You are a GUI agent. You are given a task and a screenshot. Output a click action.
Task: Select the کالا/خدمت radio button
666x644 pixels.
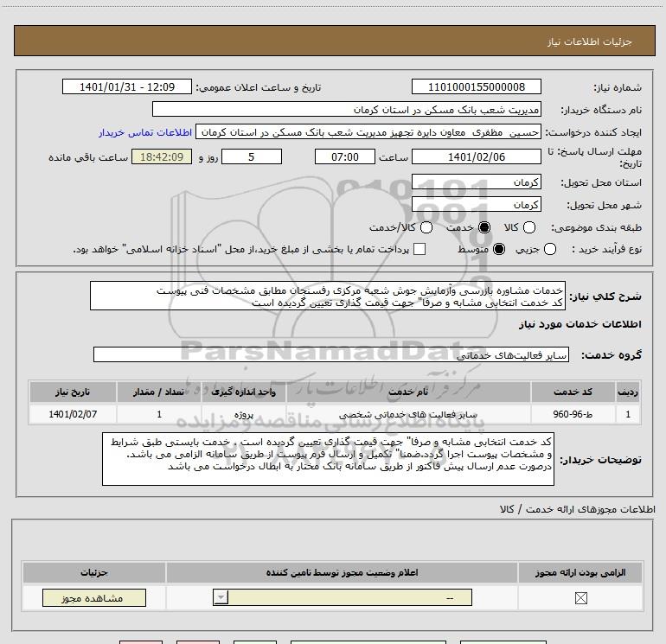click(426, 227)
